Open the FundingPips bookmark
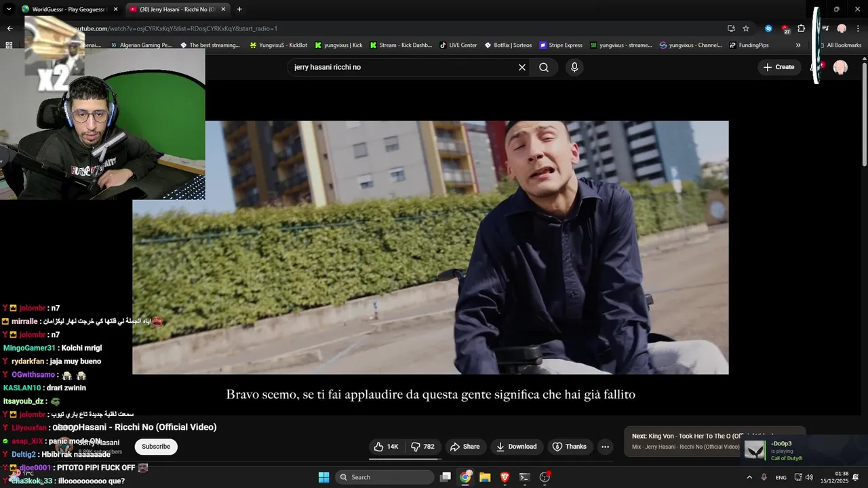Image resolution: width=868 pixels, height=488 pixels. point(749,45)
